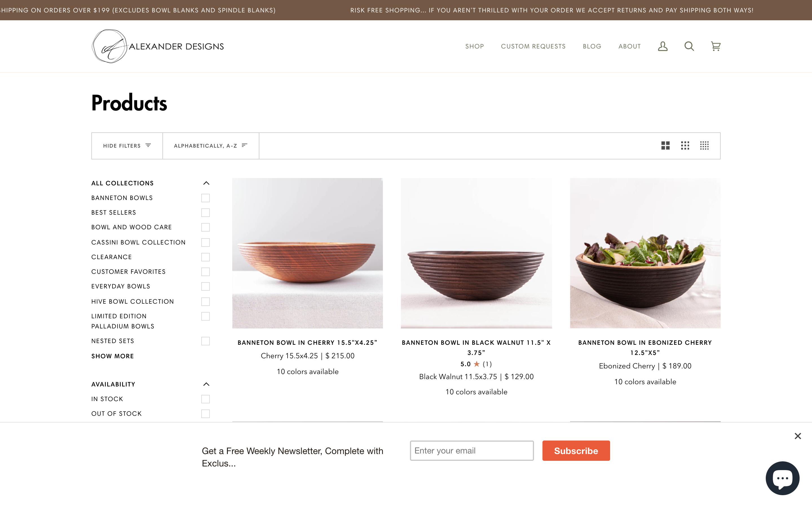Click the Subscribe button
The image size is (812, 507).
tap(576, 450)
